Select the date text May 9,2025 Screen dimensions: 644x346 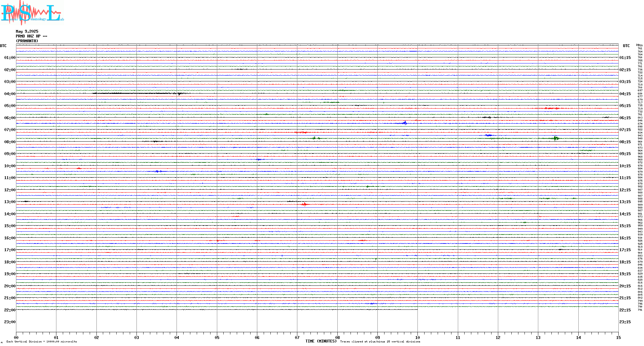(27, 31)
